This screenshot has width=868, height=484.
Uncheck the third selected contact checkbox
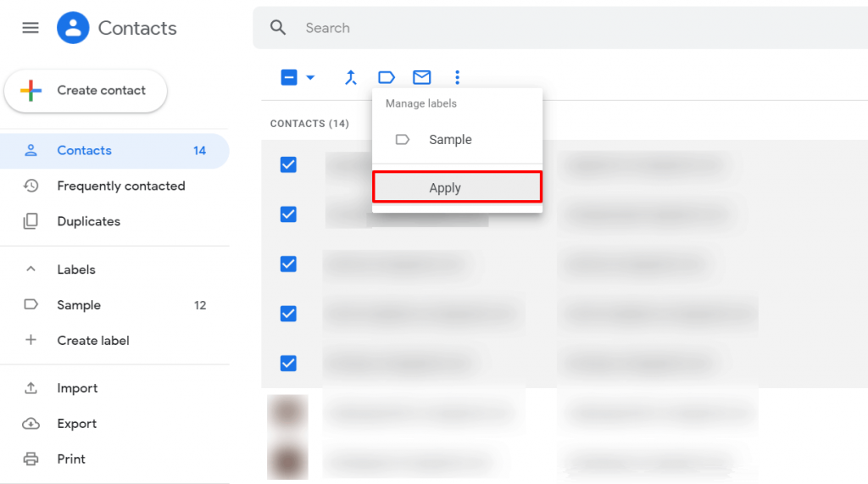click(288, 264)
